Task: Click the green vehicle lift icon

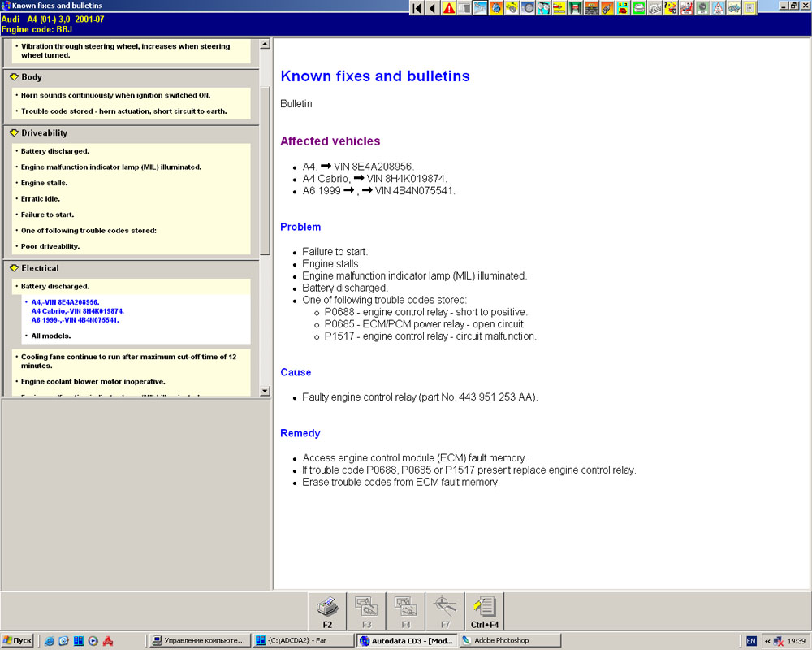Action: click(576, 8)
